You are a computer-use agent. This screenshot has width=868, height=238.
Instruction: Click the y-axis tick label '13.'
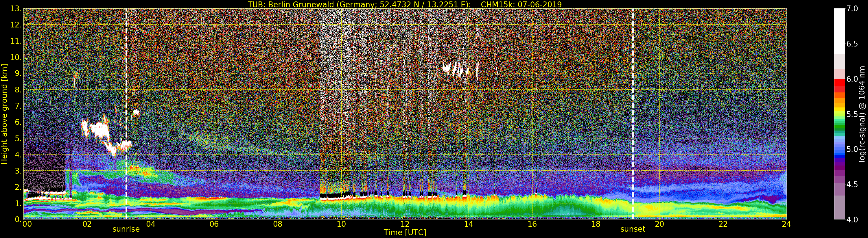point(16,9)
